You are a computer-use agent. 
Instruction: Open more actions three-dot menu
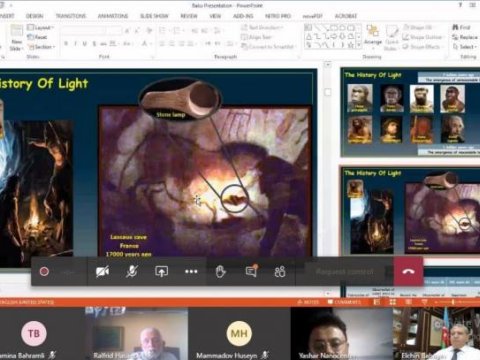tap(191, 272)
